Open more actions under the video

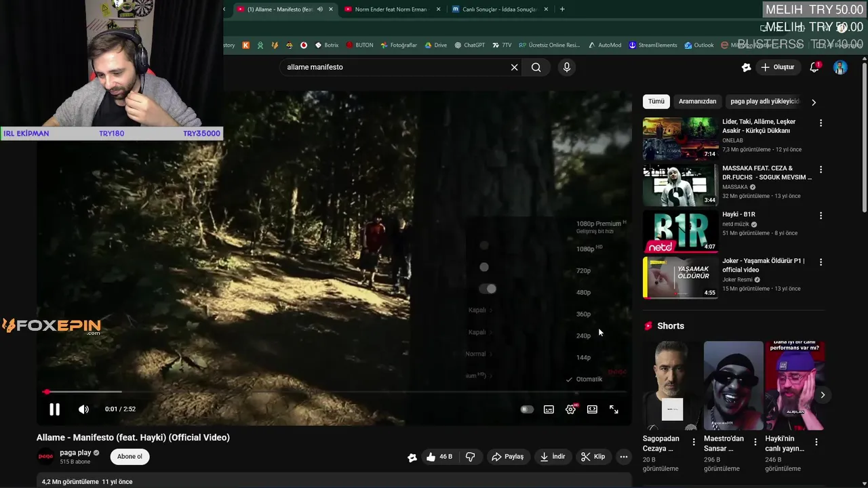623,457
